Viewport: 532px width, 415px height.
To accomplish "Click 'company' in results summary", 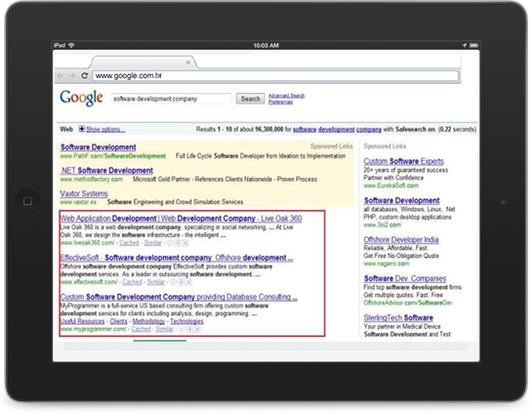I will pos(369,129).
